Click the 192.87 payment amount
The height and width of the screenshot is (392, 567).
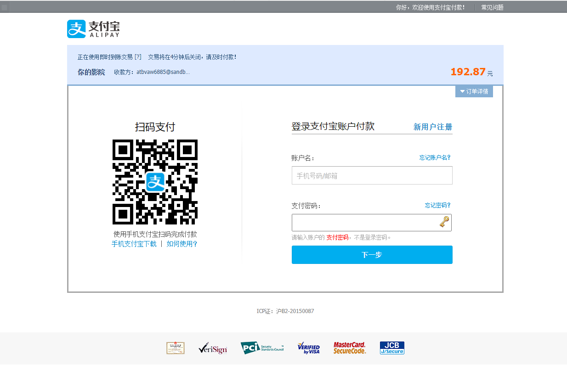(x=468, y=72)
